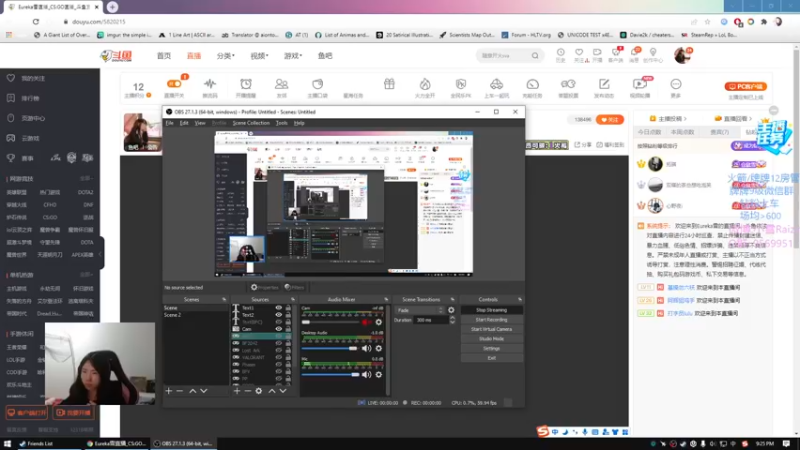The width and height of the screenshot is (800, 450).
Task: Open OBS Scene Collection menu
Action: point(251,123)
